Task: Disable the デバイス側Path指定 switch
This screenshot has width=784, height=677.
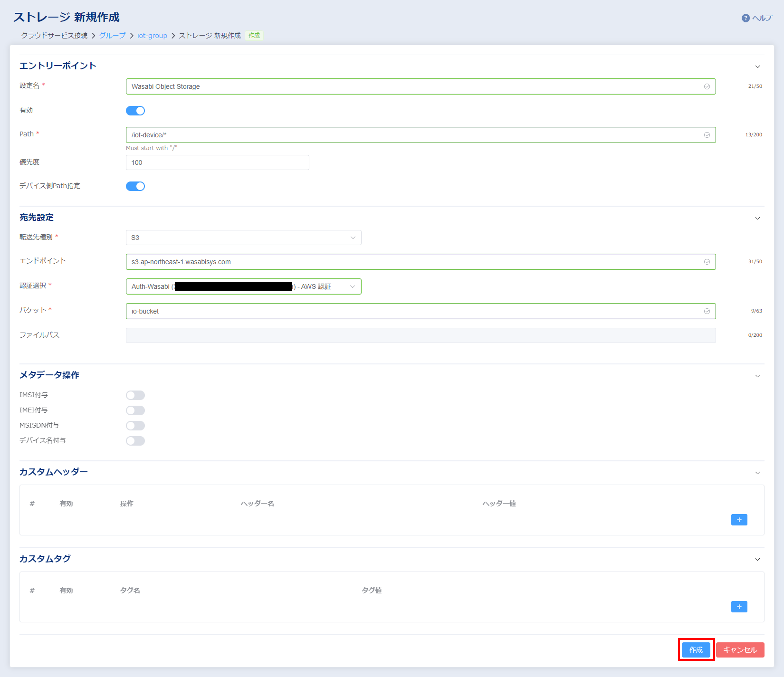Action: point(135,186)
